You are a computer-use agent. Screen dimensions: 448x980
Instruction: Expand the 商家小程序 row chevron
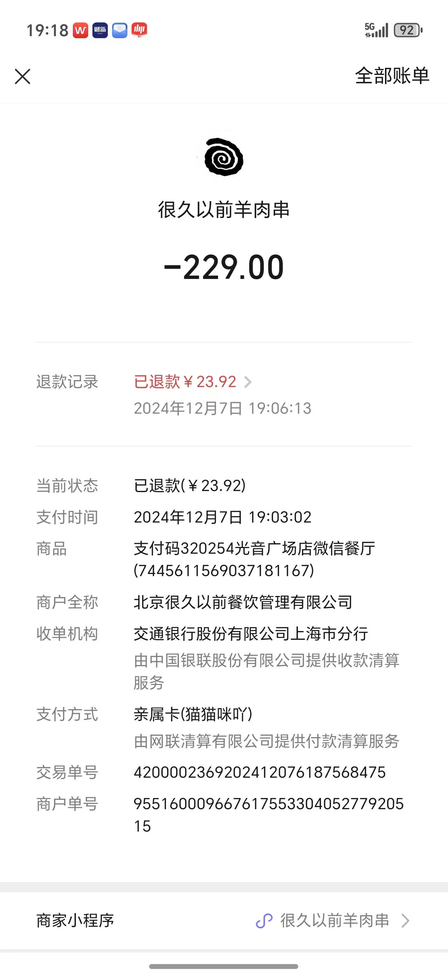pos(405,920)
